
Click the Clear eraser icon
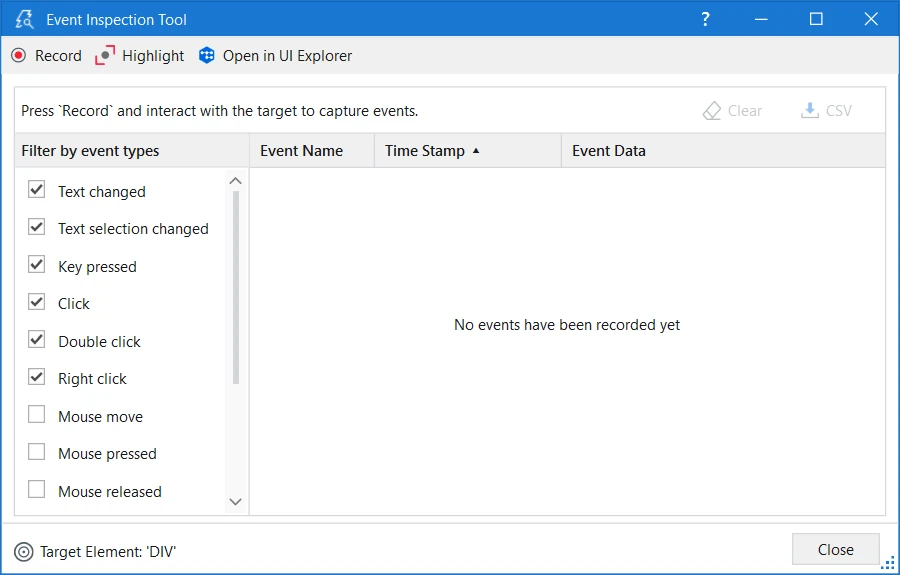(x=712, y=111)
